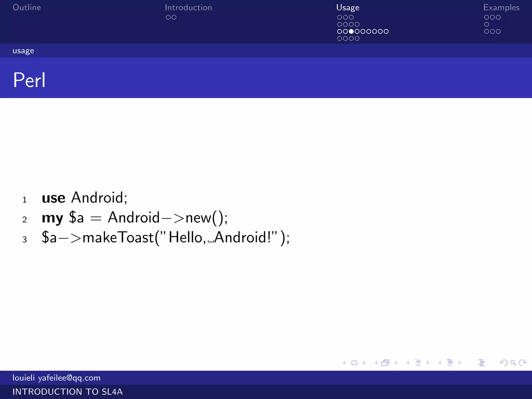Viewport: 532px width, 399px height.
Task: Click the code line containing 'makeToast'
Action: click(166, 237)
